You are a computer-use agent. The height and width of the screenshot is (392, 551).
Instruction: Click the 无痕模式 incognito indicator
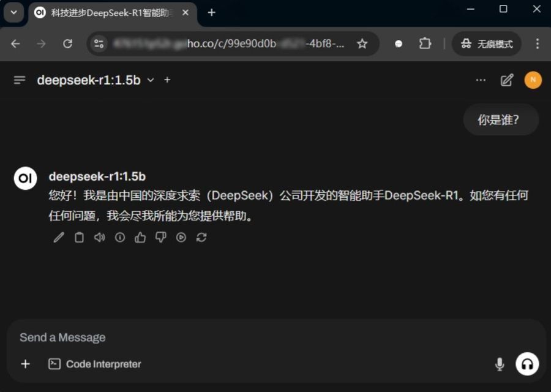click(x=487, y=43)
